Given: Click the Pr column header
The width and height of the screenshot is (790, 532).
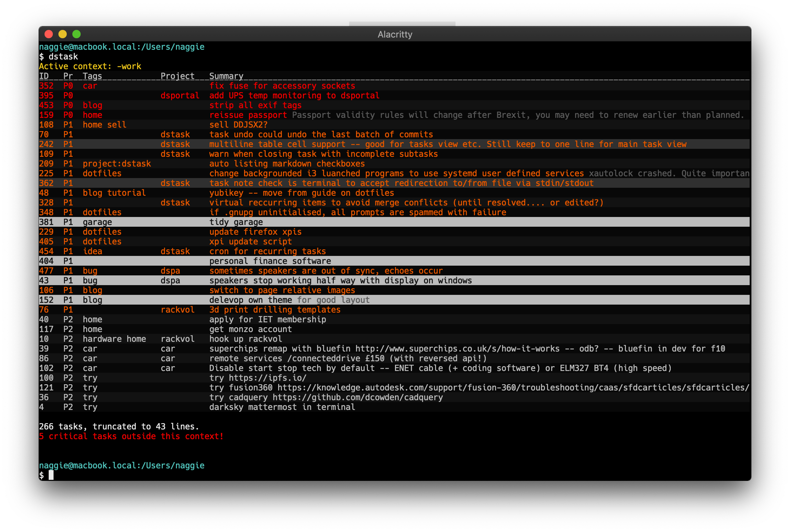Looking at the screenshot, I should [68, 76].
